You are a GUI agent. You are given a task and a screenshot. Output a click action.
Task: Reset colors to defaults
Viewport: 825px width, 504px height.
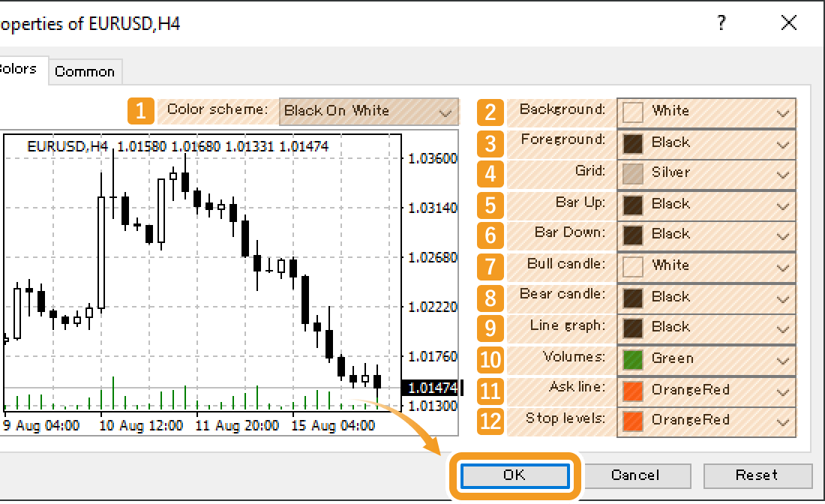(x=758, y=475)
